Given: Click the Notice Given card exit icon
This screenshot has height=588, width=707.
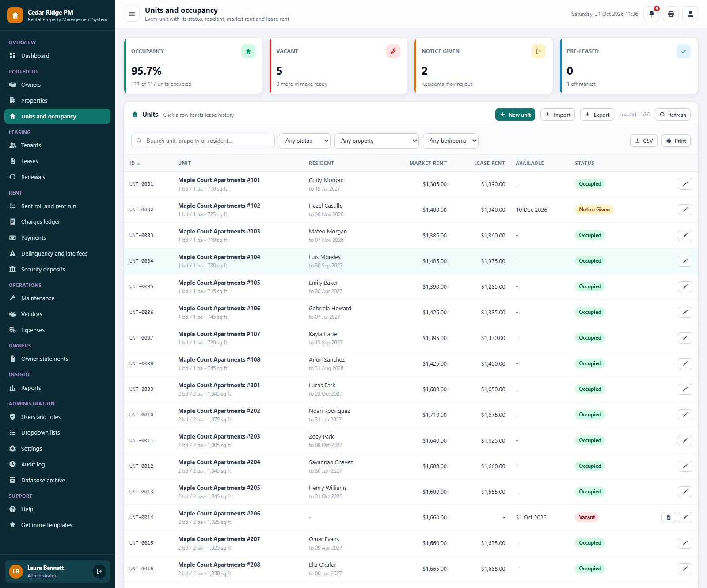Looking at the screenshot, I should coord(539,51).
